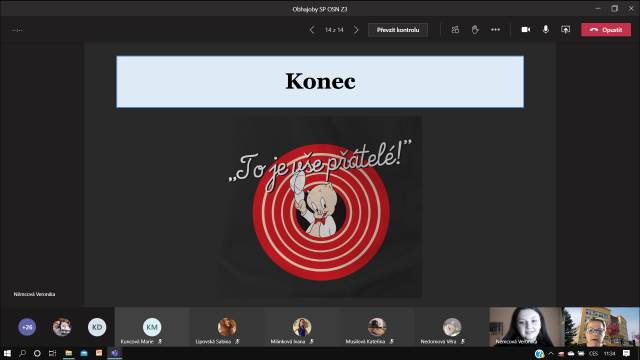
Task: Leave the meeting with Opustit button
Action: click(x=606, y=29)
